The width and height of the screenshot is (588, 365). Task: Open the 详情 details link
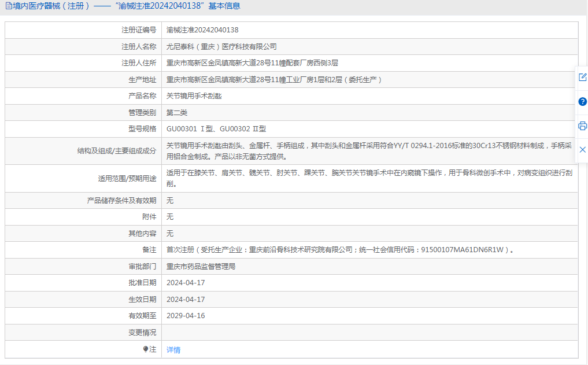(173, 349)
